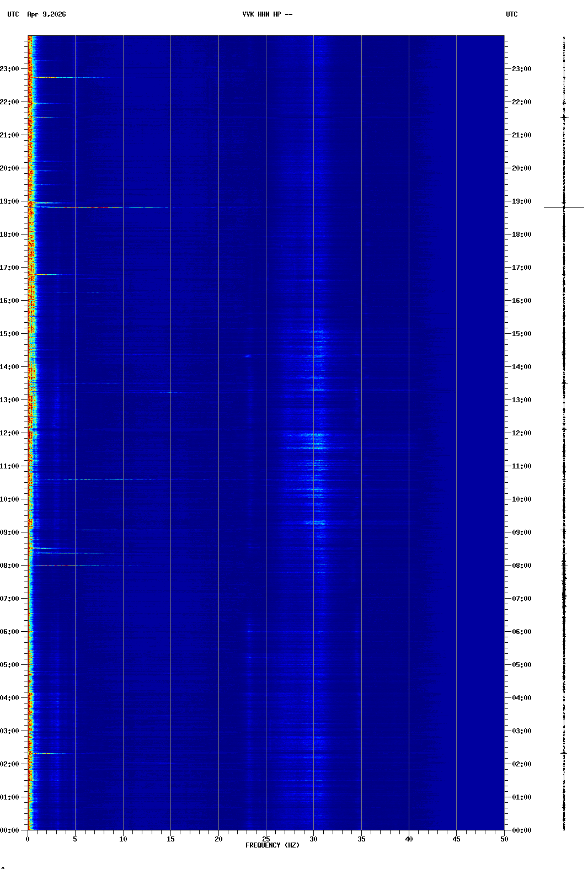Screen dimensions: 588x874
Task: Select the 23:00 marker on the left axis
Action: tap(10, 69)
